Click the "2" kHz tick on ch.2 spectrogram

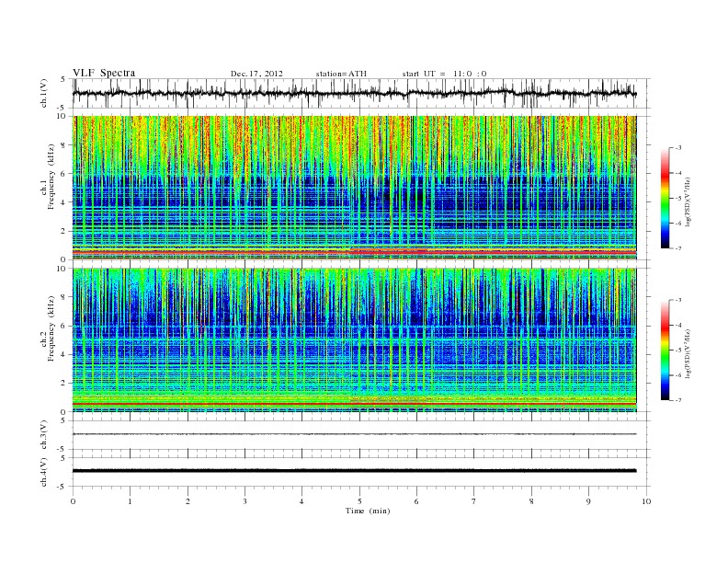[63, 384]
